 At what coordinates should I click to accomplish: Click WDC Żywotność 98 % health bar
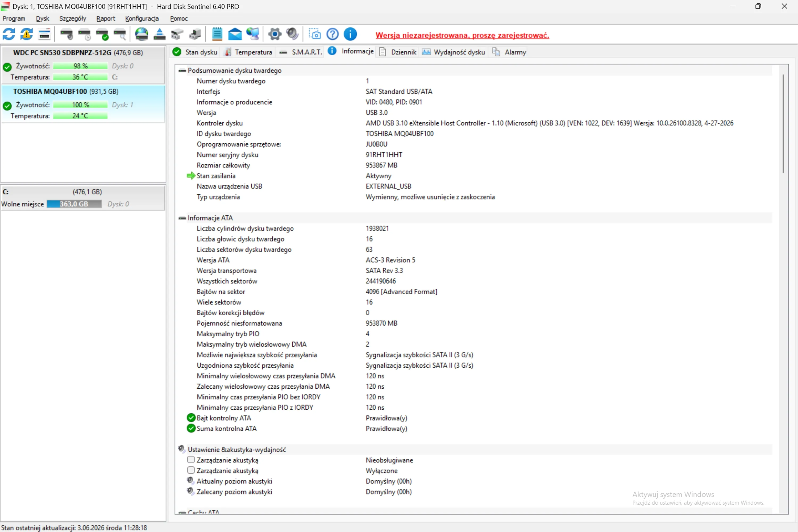[x=80, y=66]
